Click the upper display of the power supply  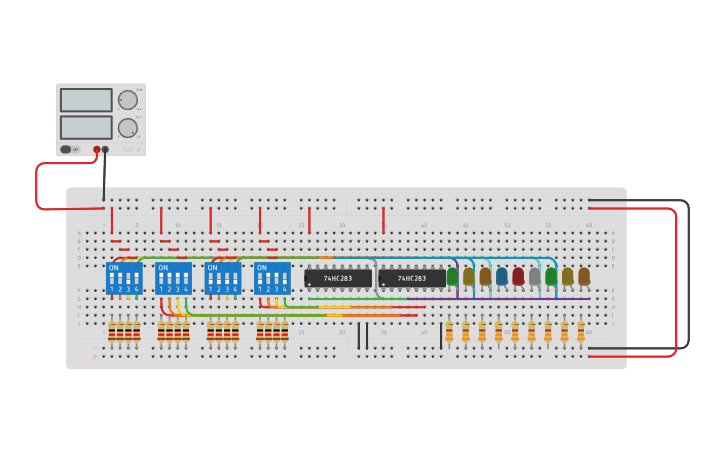(x=86, y=100)
